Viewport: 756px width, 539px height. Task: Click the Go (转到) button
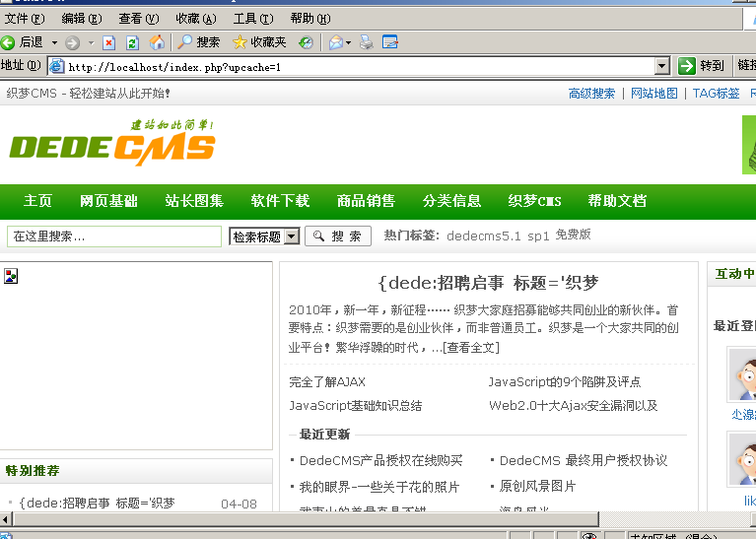pyautogui.click(x=702, y=66)
